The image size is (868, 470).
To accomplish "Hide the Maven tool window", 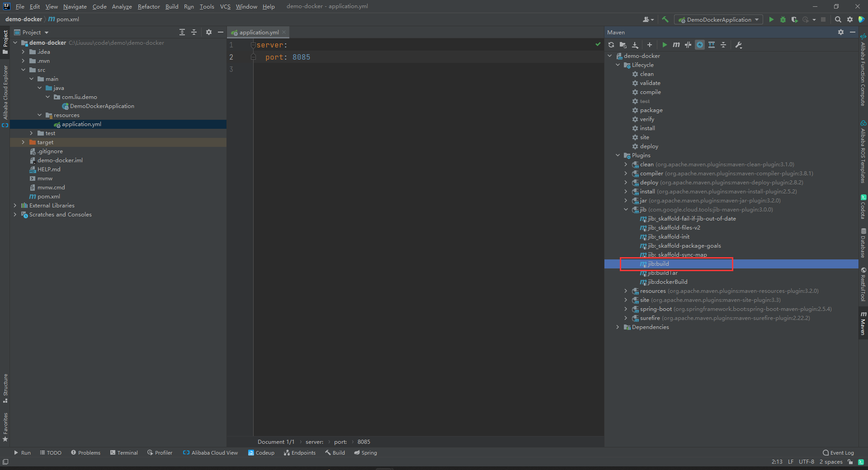I will [853, 32].
